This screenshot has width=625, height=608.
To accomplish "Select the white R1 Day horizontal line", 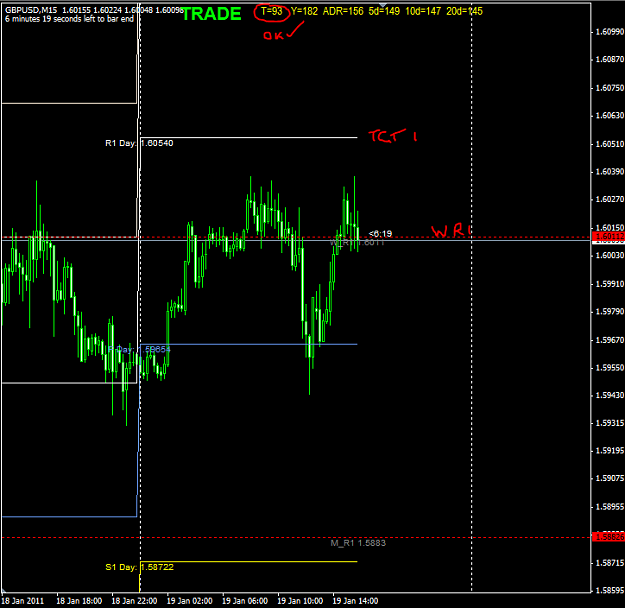I will click(x=249, y=138).
